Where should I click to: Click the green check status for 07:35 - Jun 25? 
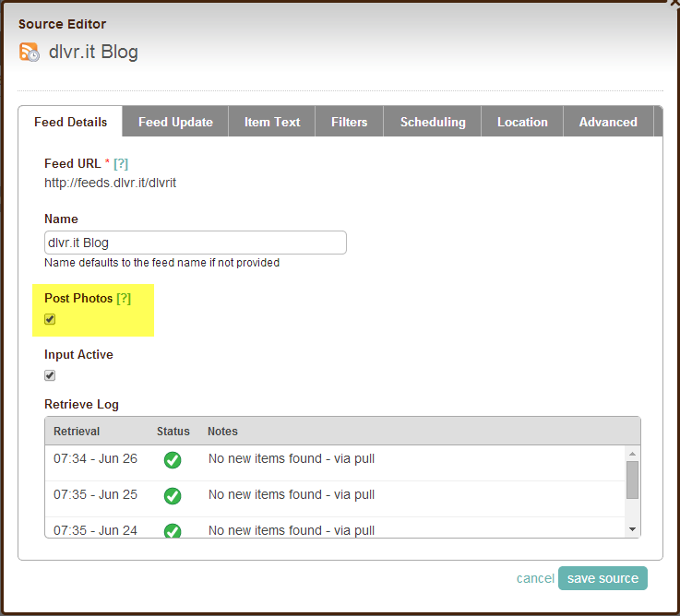(x=173, y=495)
